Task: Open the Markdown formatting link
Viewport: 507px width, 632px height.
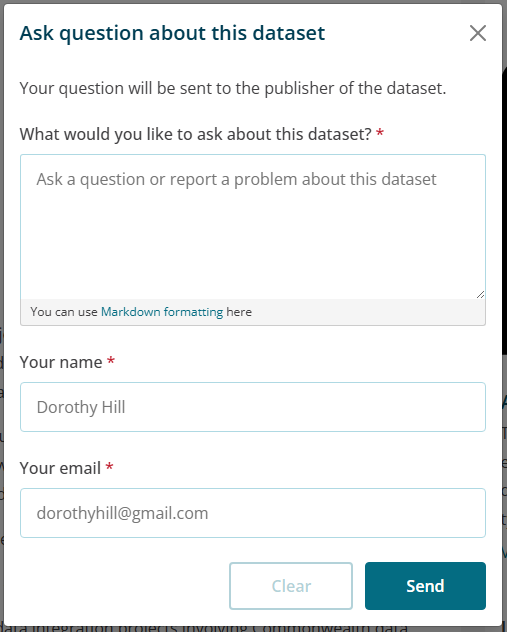Action: click(x=162, y=312)
